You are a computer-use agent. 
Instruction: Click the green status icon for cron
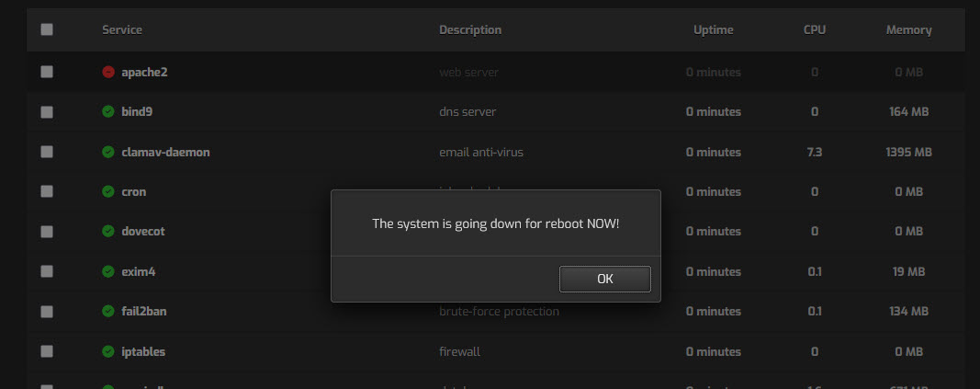pos(108,191)
